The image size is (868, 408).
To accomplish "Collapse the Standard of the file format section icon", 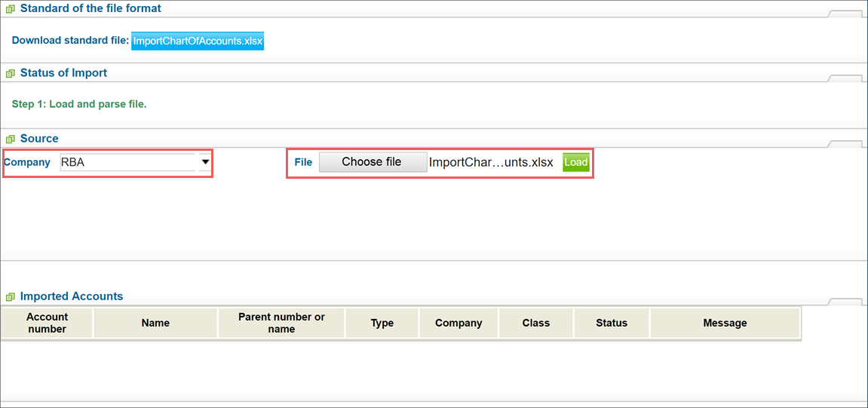I will click(x=9, y=9).
